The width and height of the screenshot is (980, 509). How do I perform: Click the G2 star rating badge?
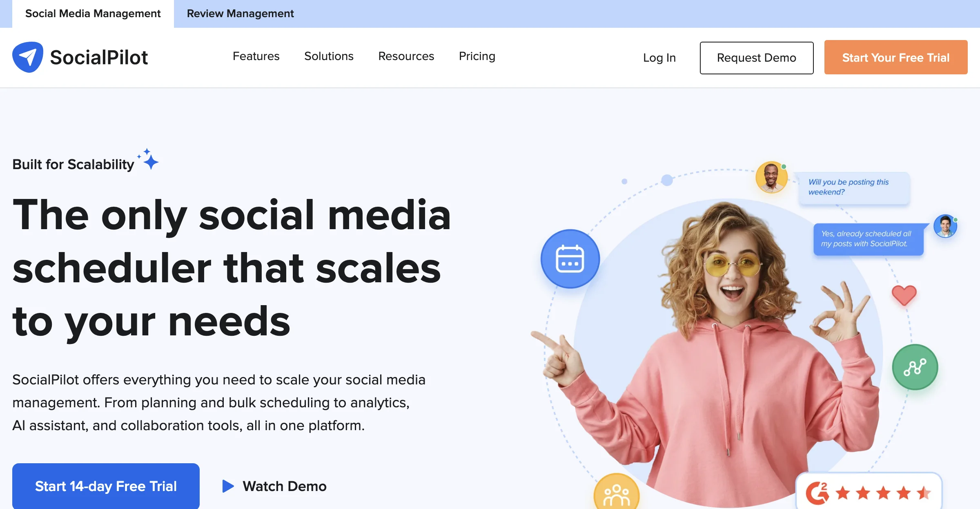pyautogui.click(x=869, y=491)
